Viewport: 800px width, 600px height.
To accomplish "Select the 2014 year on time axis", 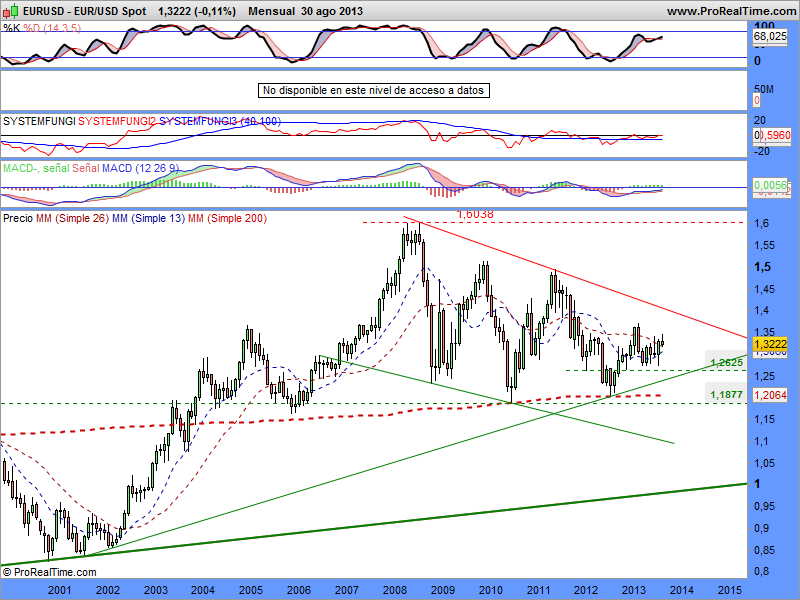I will [x=682, y=590].
